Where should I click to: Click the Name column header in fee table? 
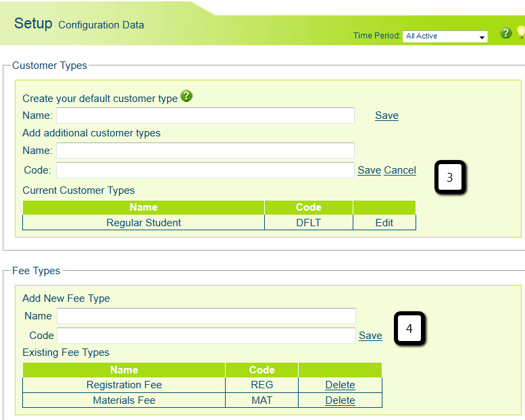pos(124,369)
